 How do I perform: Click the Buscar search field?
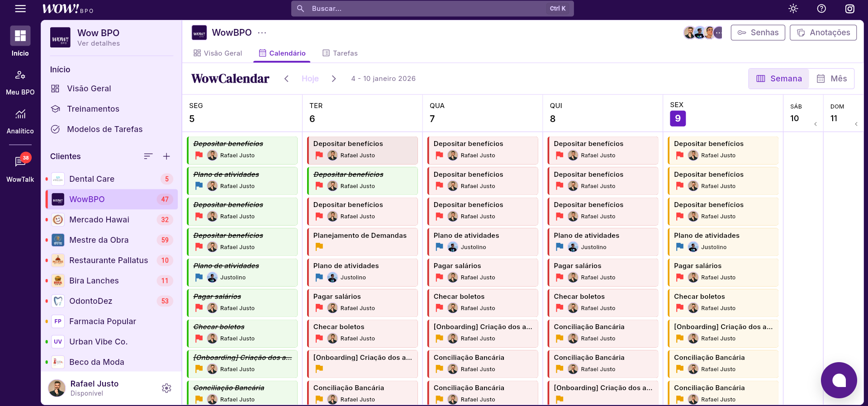click(x=425, y=9)
